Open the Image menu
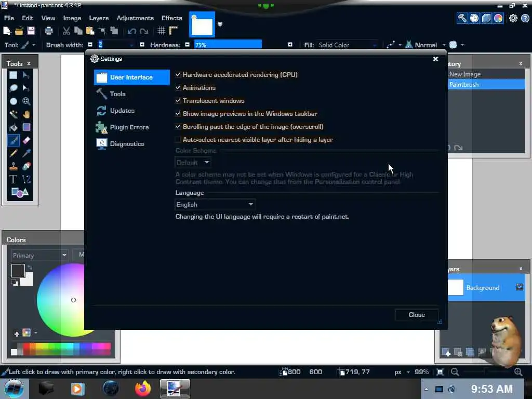 [x=72, y=18]
